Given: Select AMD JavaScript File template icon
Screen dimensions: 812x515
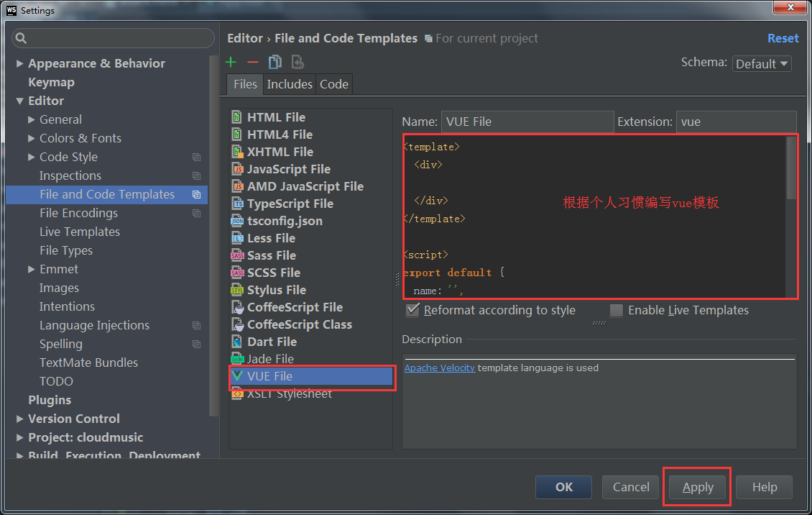Looking at the screenshot, I should coord(237,186).
